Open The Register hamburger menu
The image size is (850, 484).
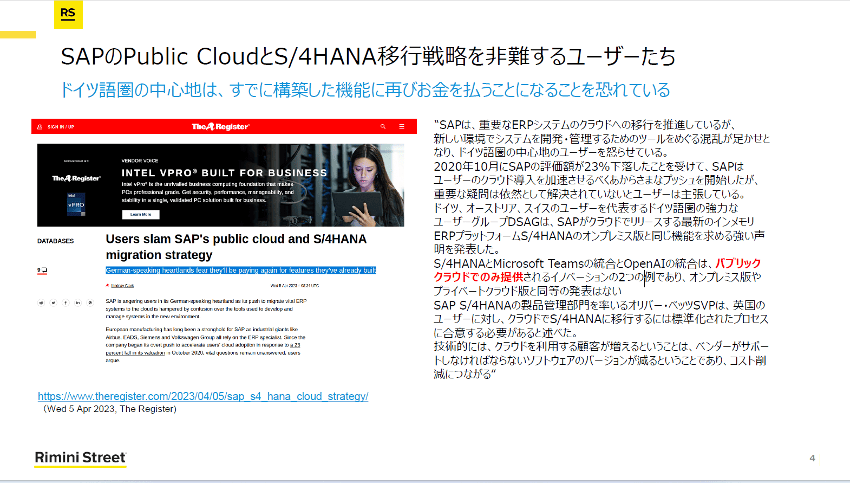[402, 126]
